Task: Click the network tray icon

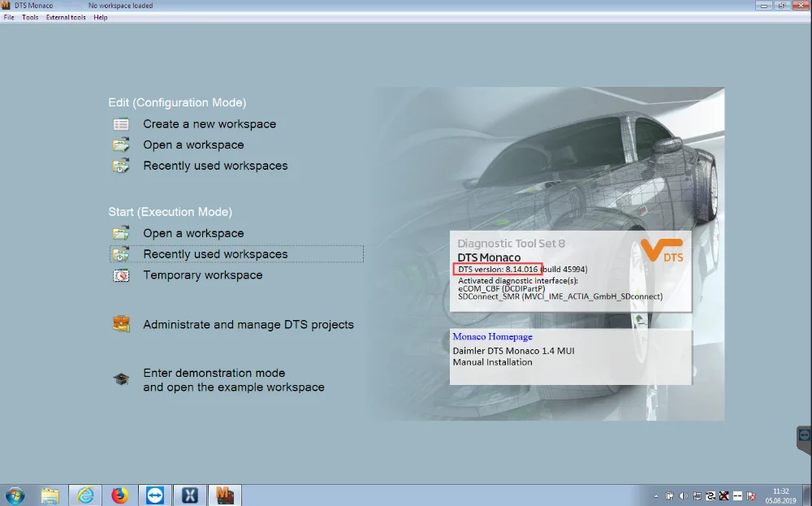Action: [x=697, y=496]
